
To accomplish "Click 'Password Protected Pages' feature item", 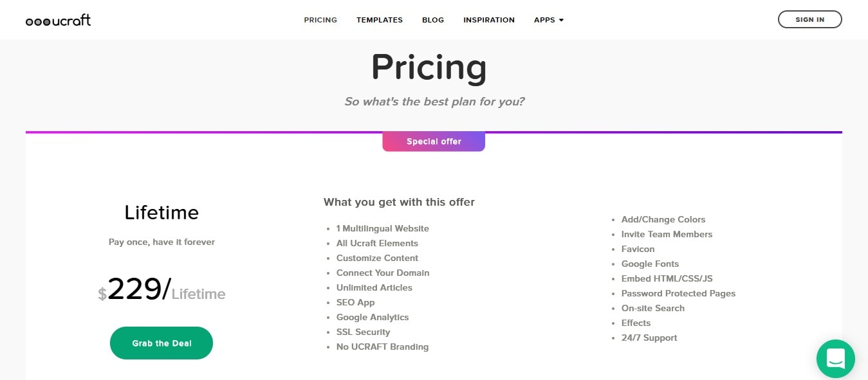I will (x=678, y=293).
